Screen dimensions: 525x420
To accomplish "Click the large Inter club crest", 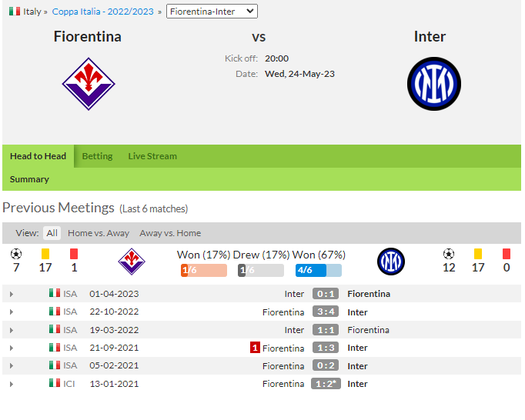I will pos(433,83).
